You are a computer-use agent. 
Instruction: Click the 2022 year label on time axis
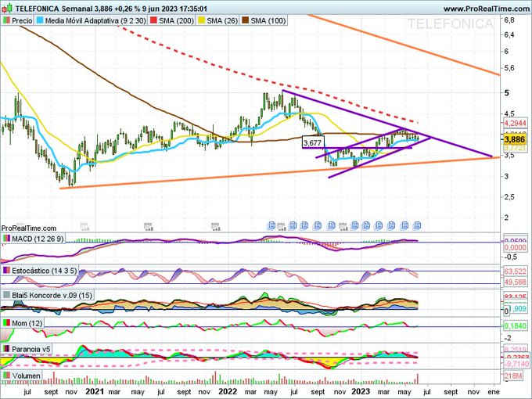point(228,391)
